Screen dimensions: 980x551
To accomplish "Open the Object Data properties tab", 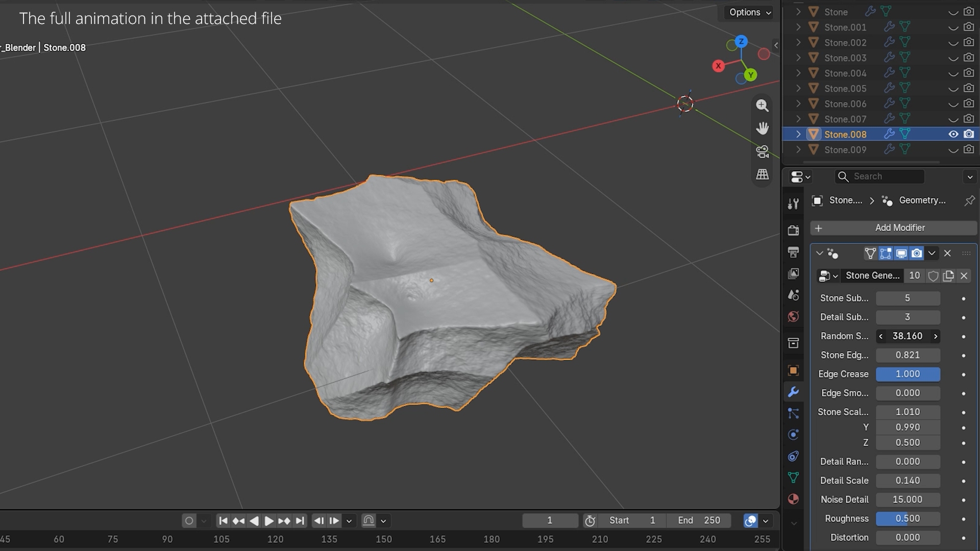I will click(x=793, y=478).
